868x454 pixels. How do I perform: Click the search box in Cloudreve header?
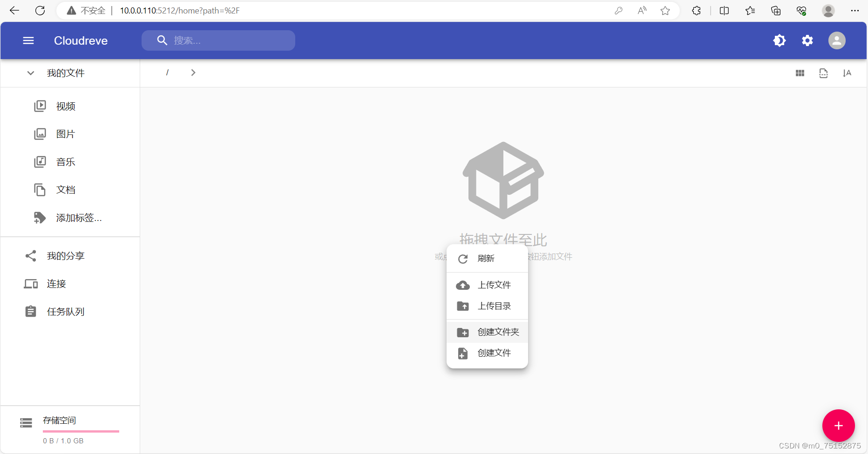click(218, 40)
